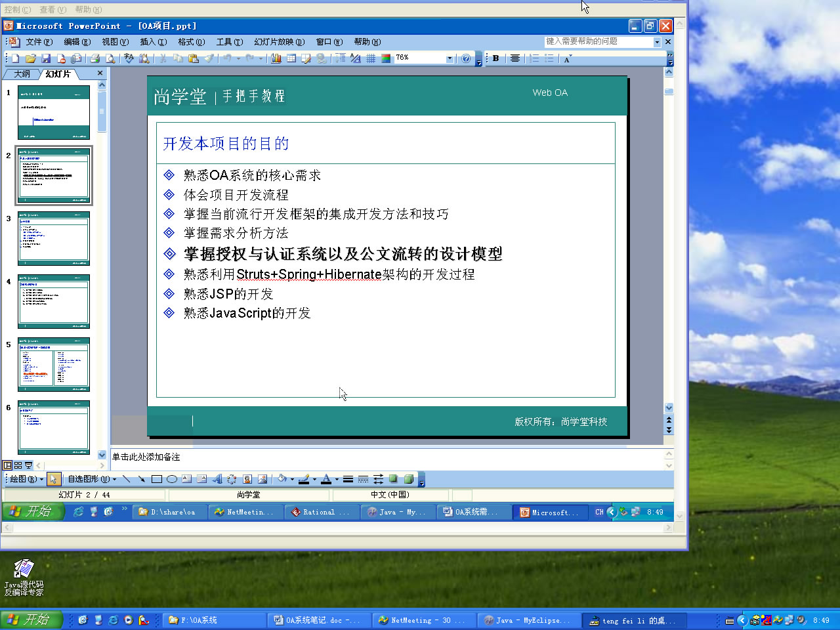Screen dimensions: 840x630
Task: Toggle gridlines display button
Action: [371, 58]
